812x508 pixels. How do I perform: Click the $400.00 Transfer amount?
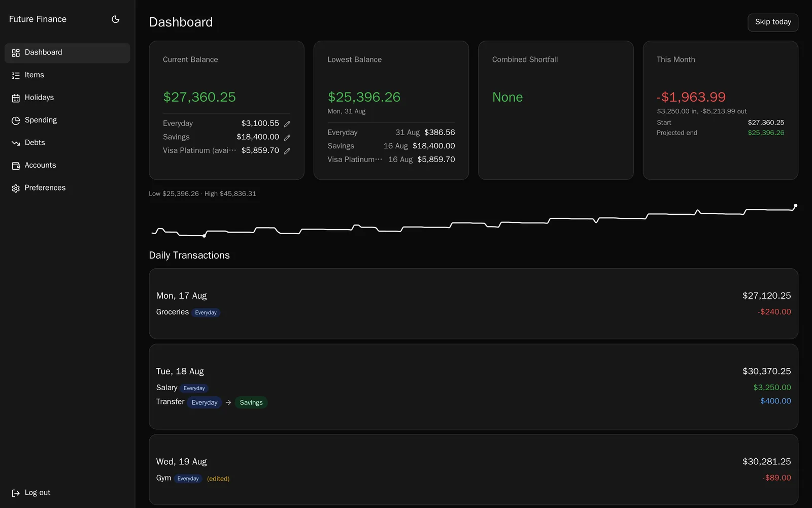[x=775, y=401]
